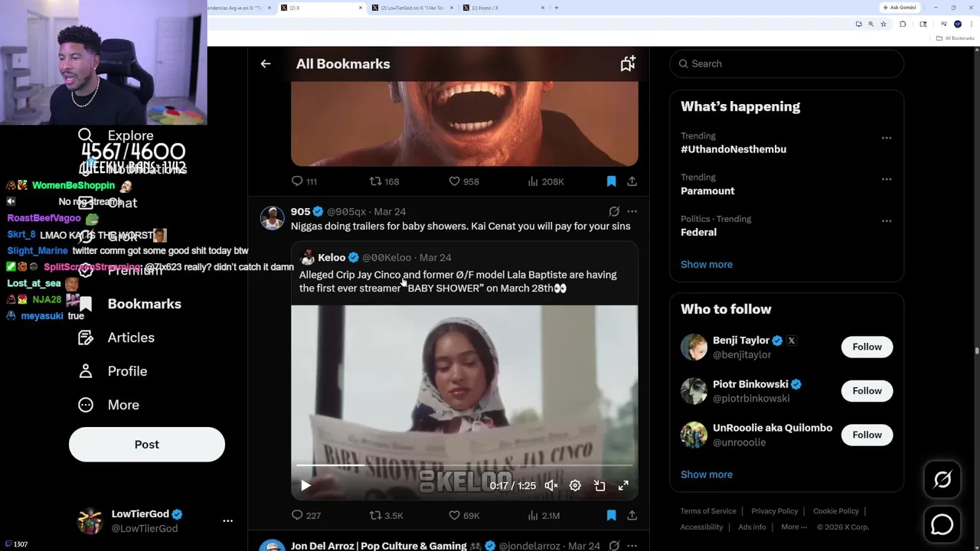Open Grok icon on 905's post
This screenshot has width=980, height=551.
point(614,211)
